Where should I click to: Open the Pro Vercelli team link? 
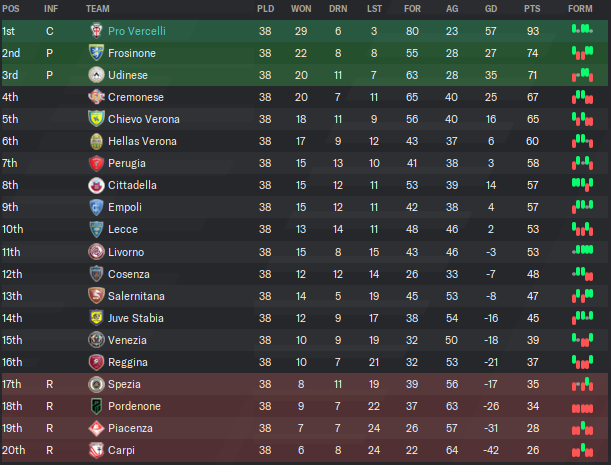[137, 31]
